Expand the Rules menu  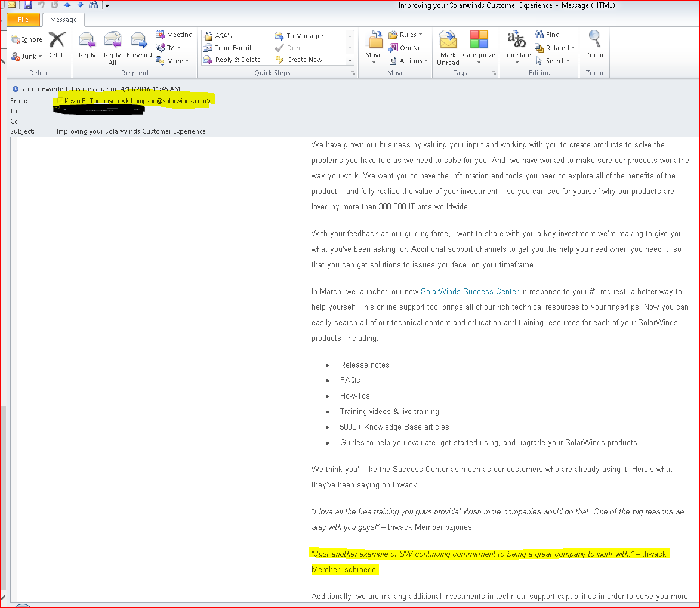coord(405,35)
